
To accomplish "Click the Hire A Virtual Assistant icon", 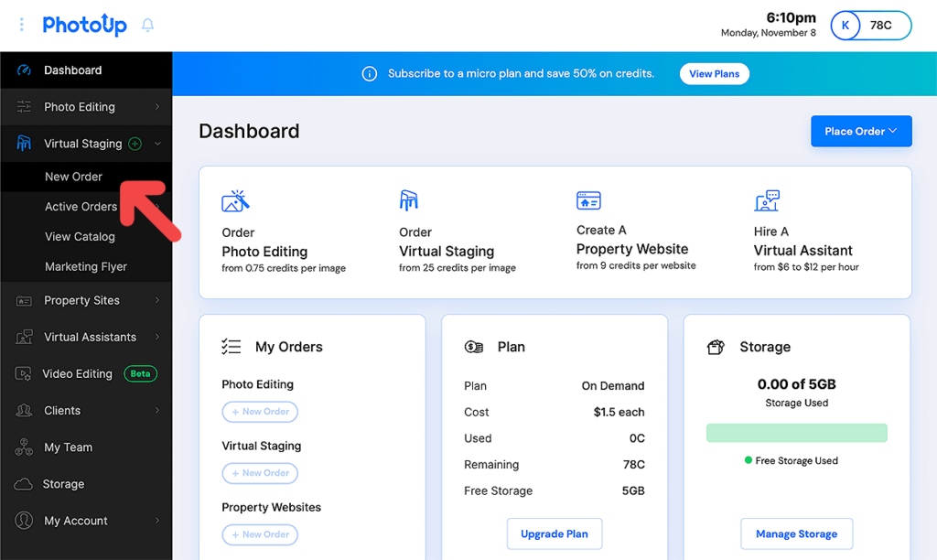I will click(x=767, y=200).
